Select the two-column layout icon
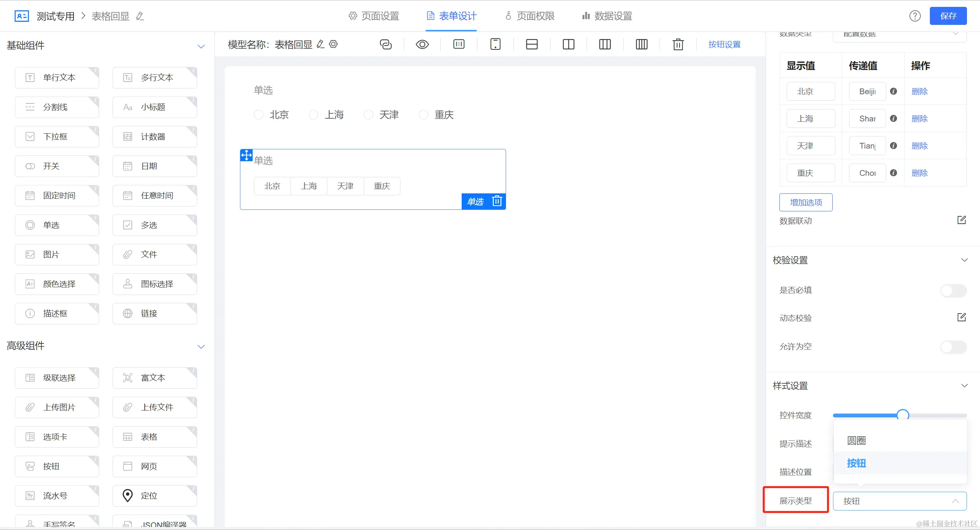The image size is (980, 530). point(568,44)
